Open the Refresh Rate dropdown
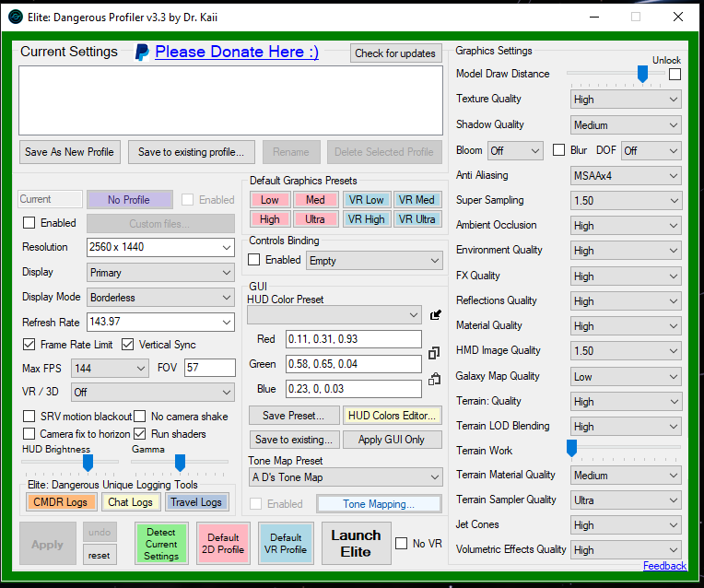The height and width of the screenshot is (588, 704). pyautogui.click(x=160, y=322)
